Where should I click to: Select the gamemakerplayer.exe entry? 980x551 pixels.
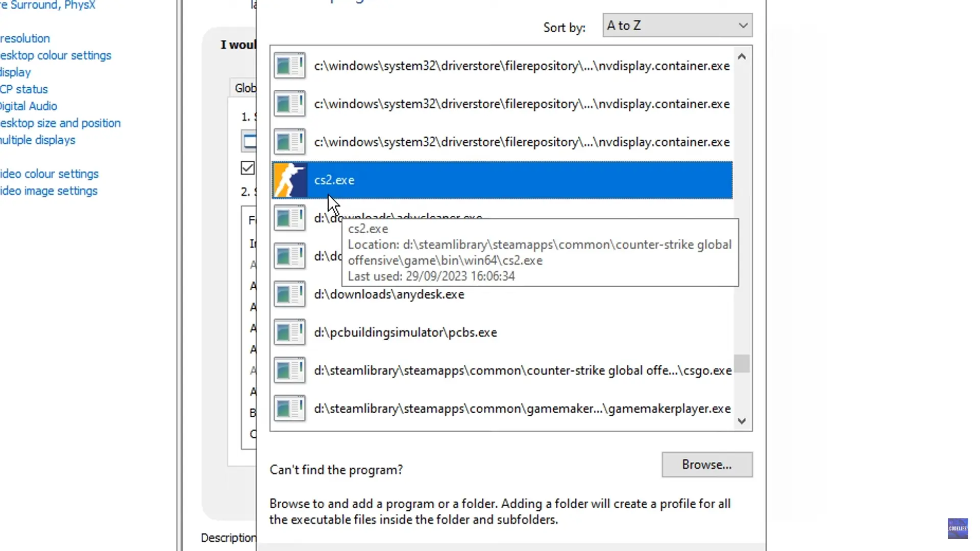[502, 409]
